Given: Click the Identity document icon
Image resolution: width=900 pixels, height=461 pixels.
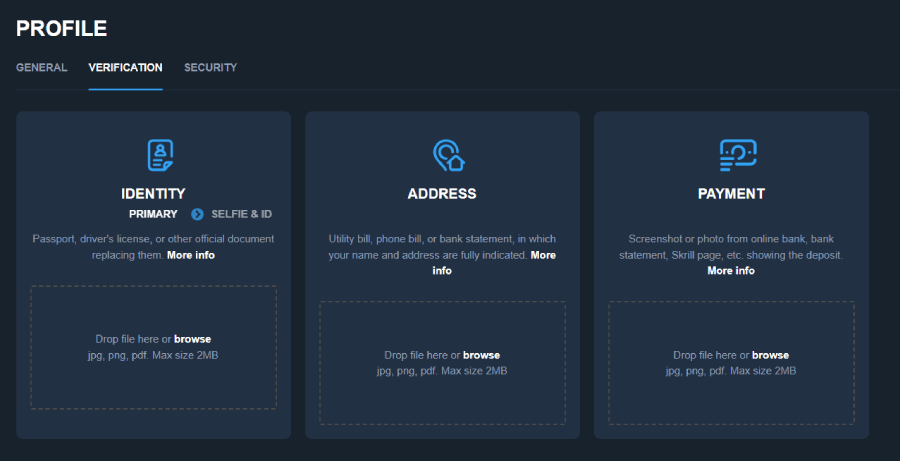Looking at the screenshot, I should tap(160, 155).
